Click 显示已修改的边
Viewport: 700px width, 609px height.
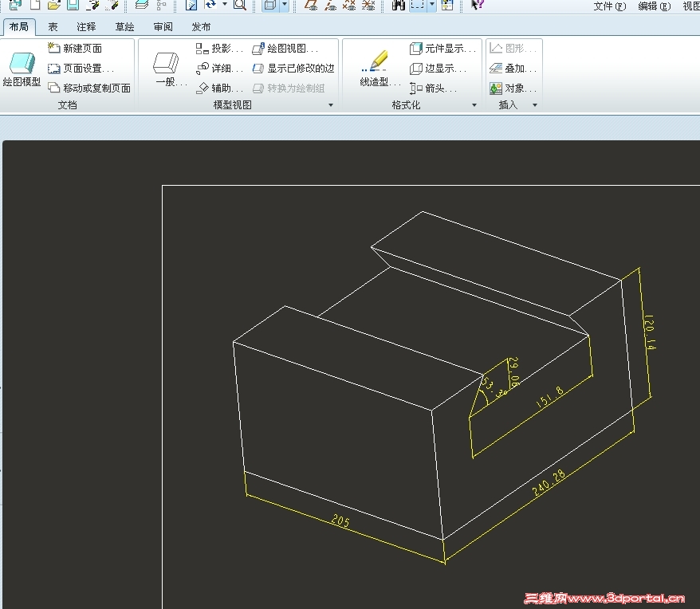[293, 69]
